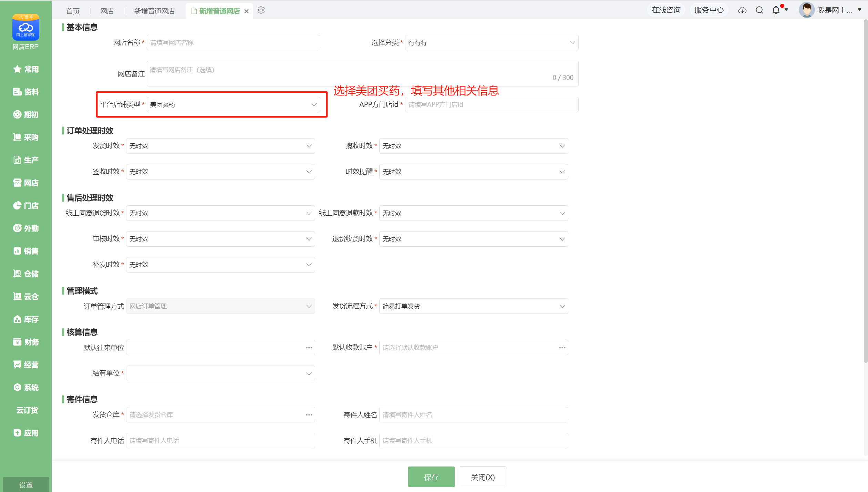This screenshot has height=492, width=868.
Task: Click the vertical page scrollbar
Action: [866, 191]
